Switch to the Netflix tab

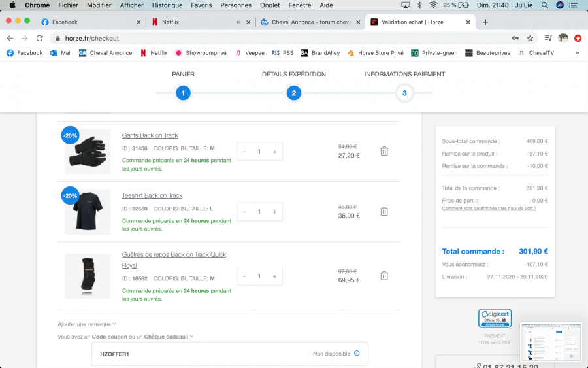coord(191,22)
